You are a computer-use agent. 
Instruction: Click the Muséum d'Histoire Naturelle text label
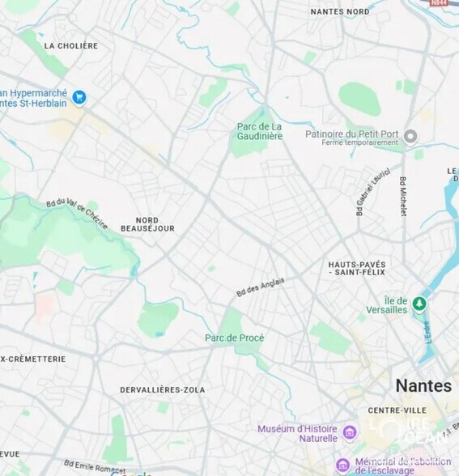[x=298, y=434]
